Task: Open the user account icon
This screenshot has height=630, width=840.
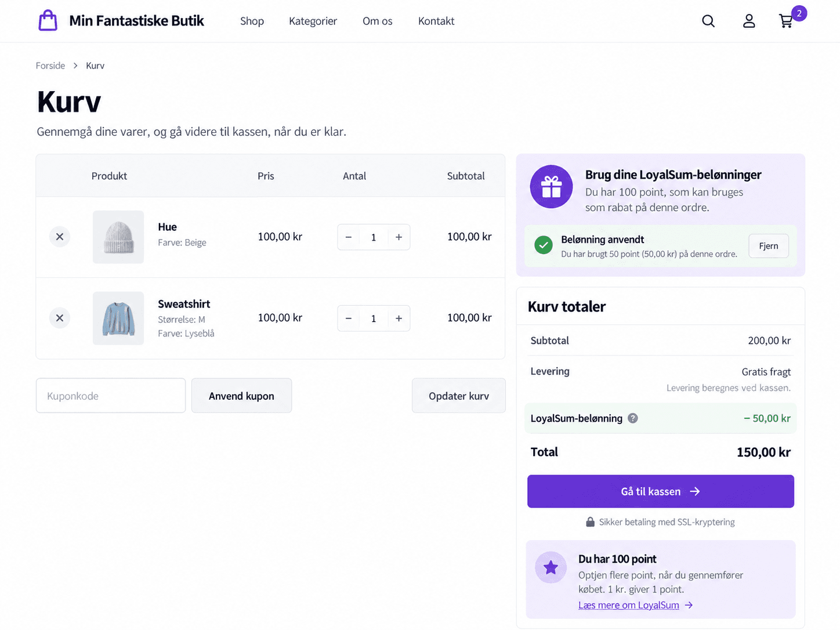Action: click(x=749, y=21)
